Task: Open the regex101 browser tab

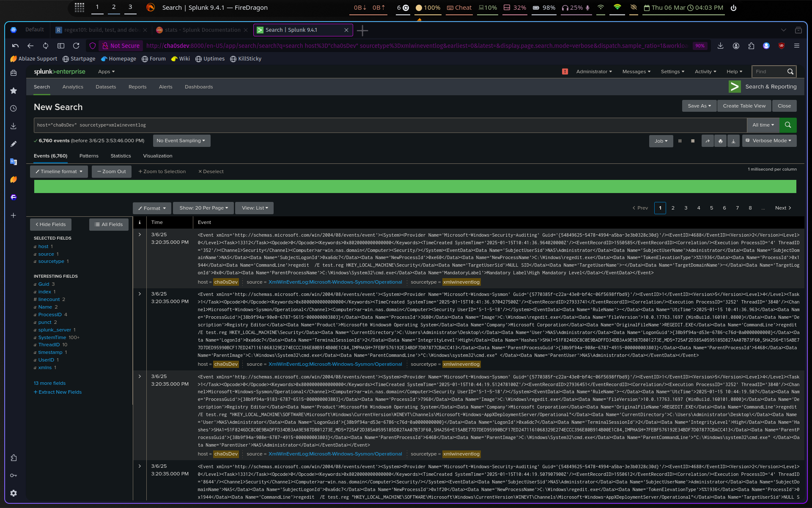Action: pos(101,30)
